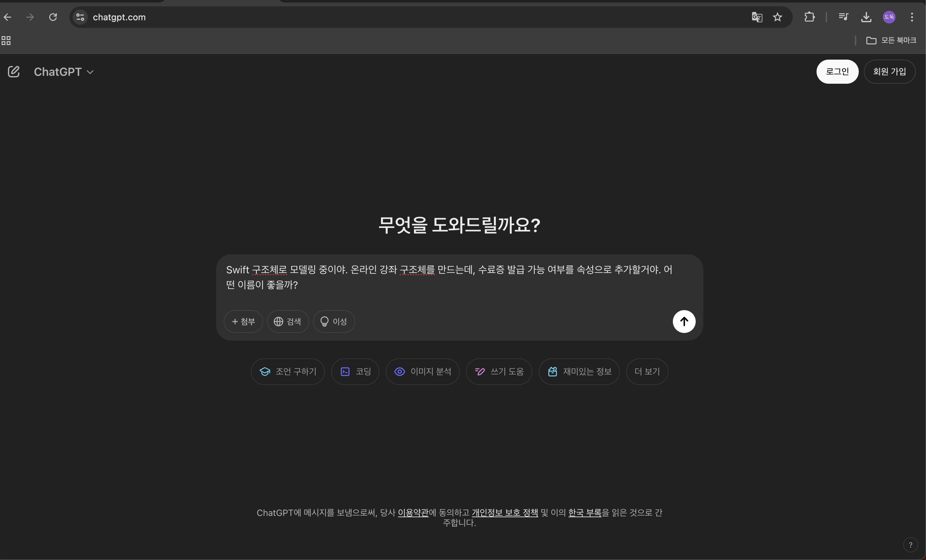
Task: Open the 개인정보 보호 정책 link
Action: coord(504,513)
